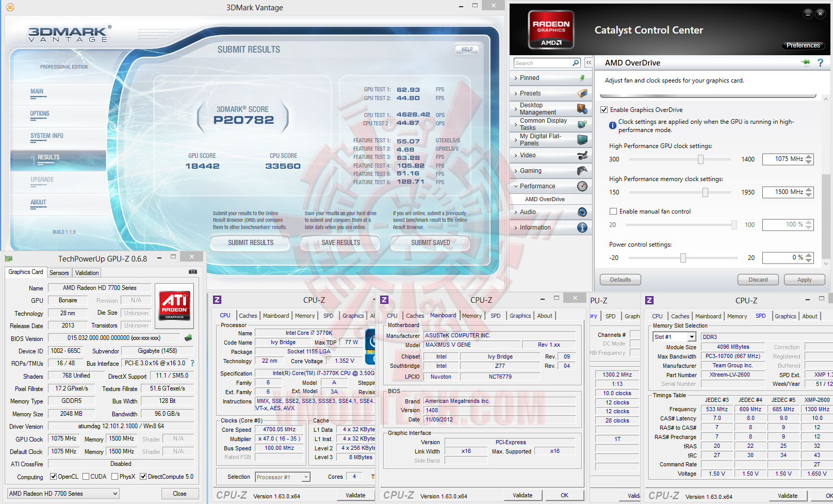
Task: Click the Desktop Management monitor icon
Action: [582, 109]
